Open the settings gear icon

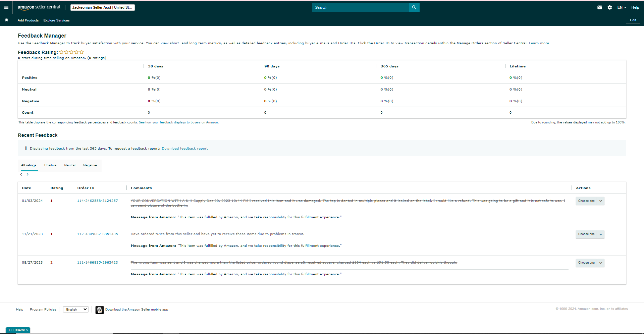click(610, 7)
